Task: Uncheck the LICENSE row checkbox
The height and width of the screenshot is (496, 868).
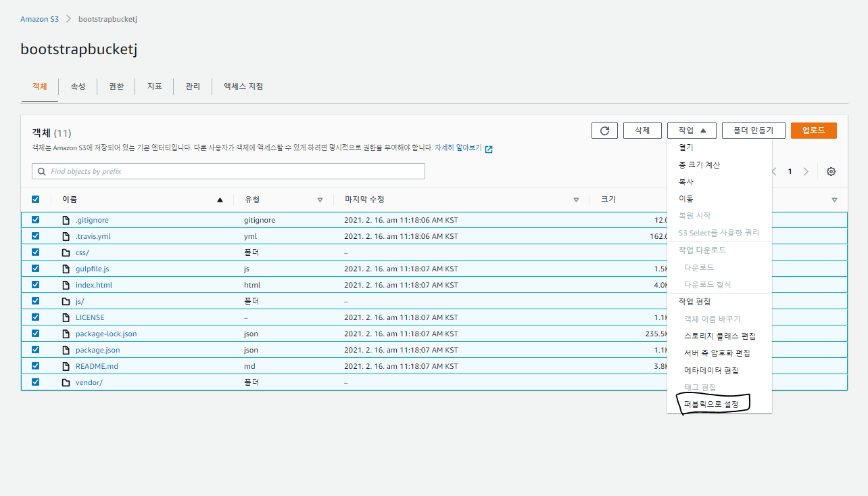Action: pyautogui.click(x=36, y=317)
